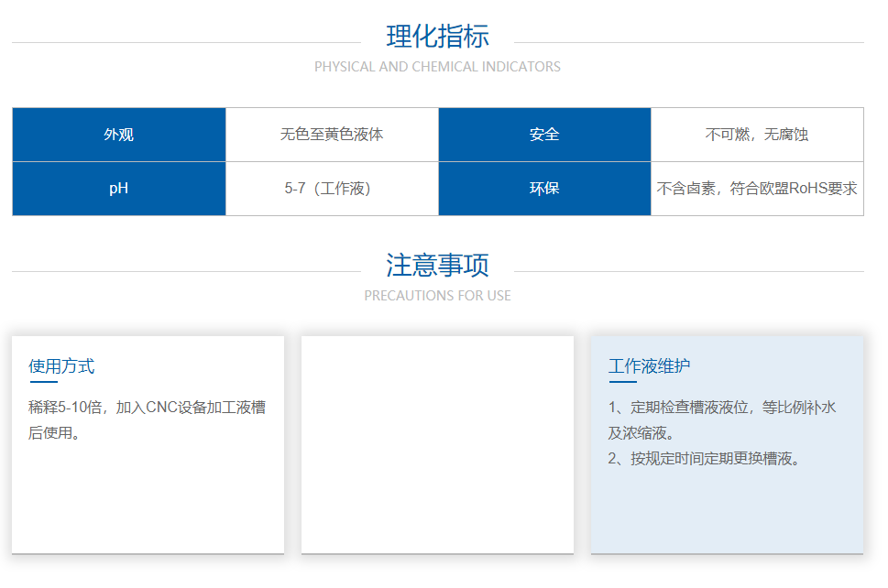Click the empty middle precaution card

[x=437, y=444]
